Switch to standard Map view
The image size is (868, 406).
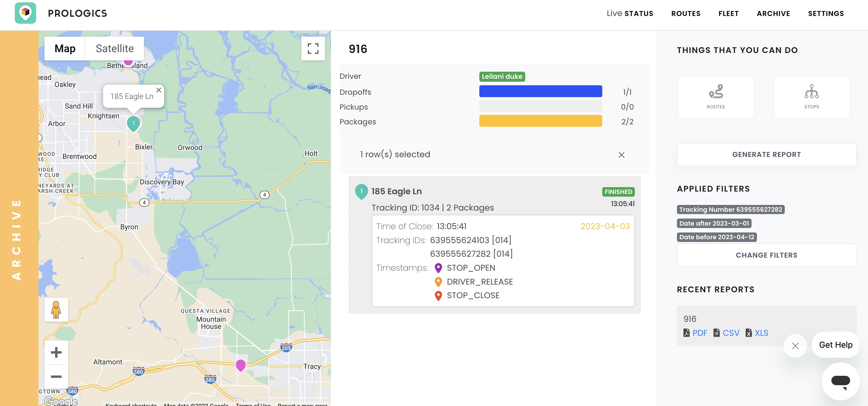(x=65, y=49)
